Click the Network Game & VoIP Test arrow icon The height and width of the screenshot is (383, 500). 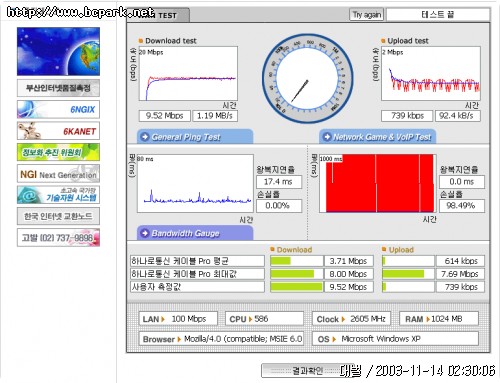(327, 137)
